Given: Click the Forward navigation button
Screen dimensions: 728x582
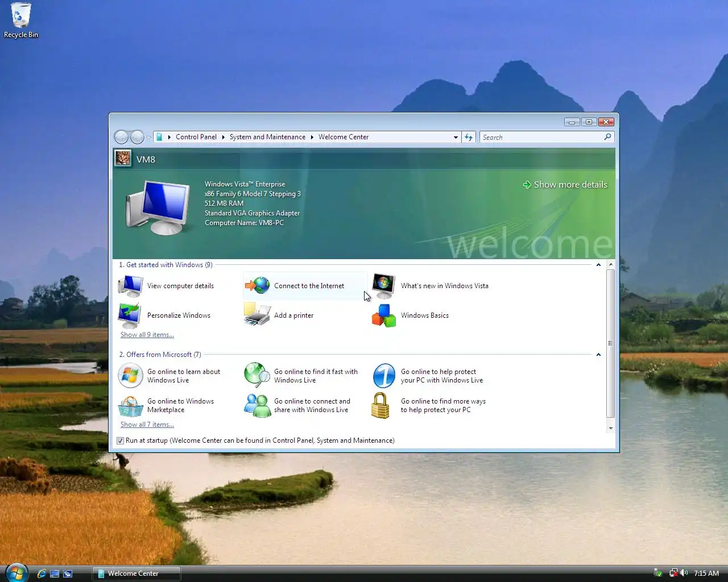Looking at the screenshot, I should click(x=137, y=137).
